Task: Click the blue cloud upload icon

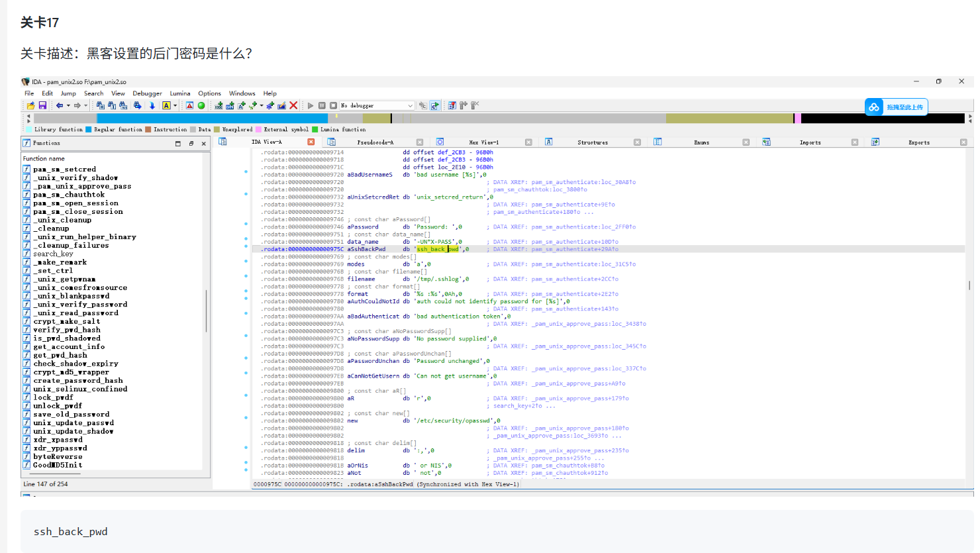Action: (874, 107)
